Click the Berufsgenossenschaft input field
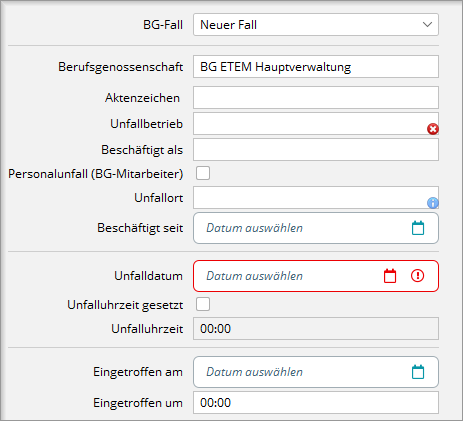 coord(316,67)
